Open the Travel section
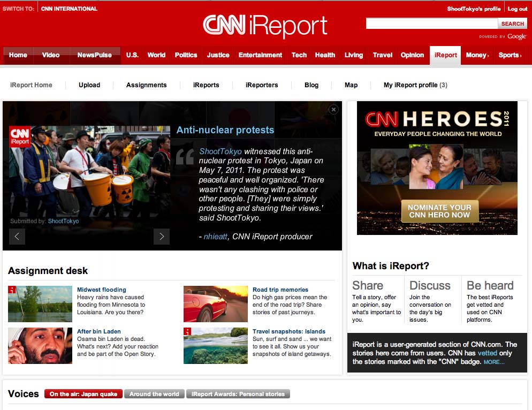 382,55
